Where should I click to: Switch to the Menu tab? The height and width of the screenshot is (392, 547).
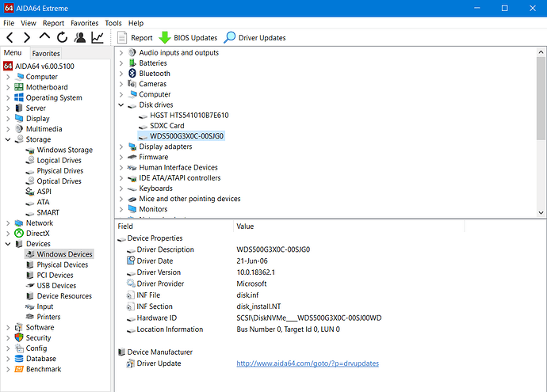pos(13,52)
